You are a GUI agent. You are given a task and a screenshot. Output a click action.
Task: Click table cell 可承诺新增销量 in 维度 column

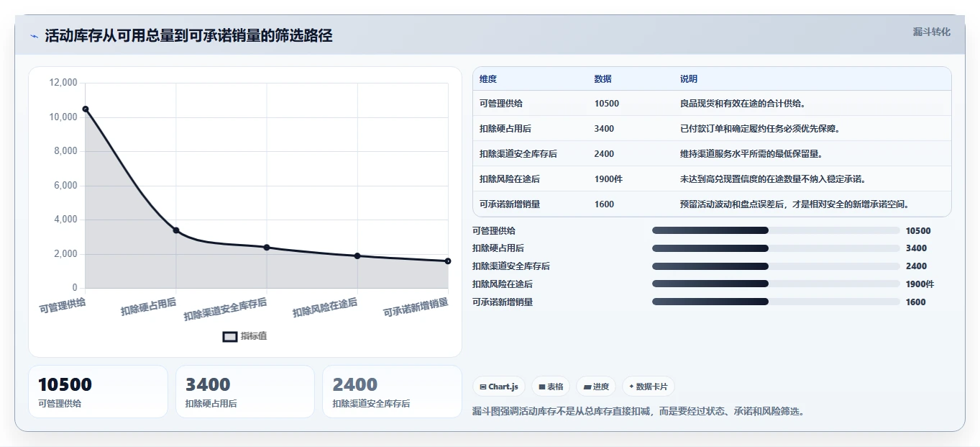pyautogui.click(x=510, y=204)
